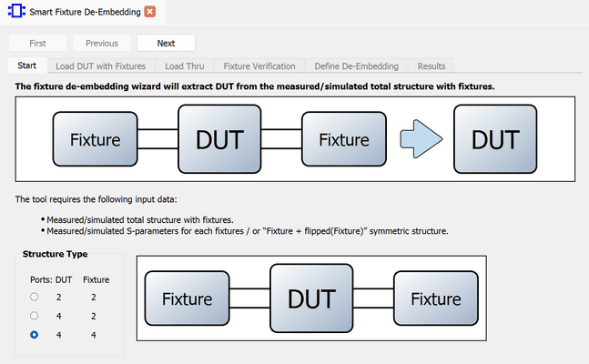The width and height of the screenshot is (589, 364).
Task: Open the Define De-Embedding tab
Action: click(356, 66)
